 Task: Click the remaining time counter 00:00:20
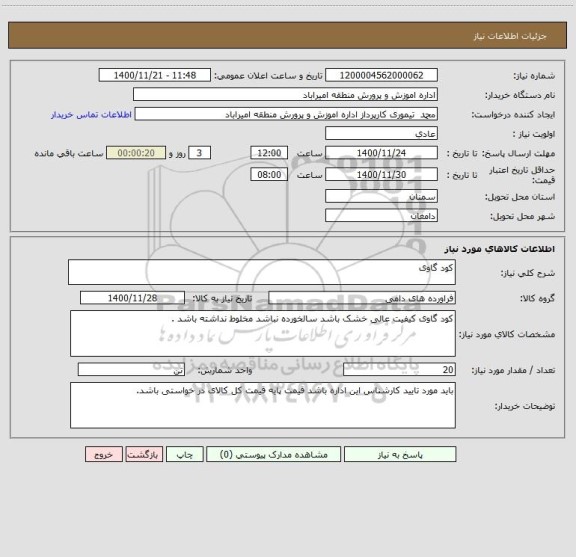[x=136, y=153]
